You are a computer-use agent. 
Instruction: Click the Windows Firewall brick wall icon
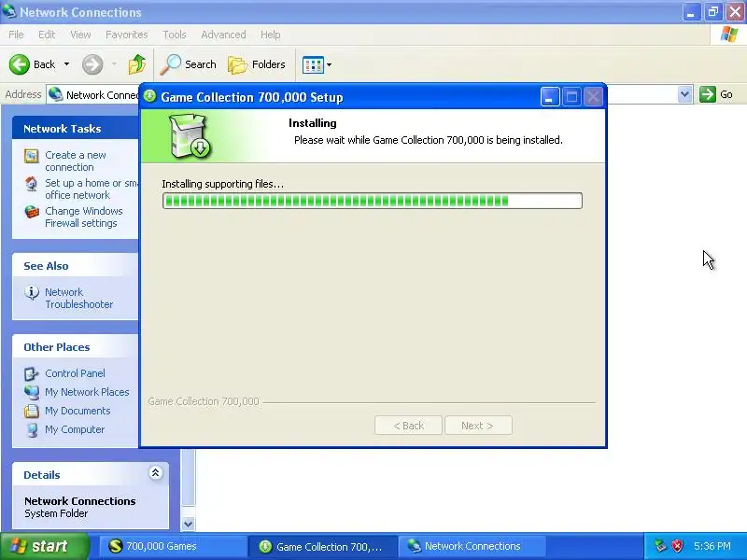coord(32,212)
